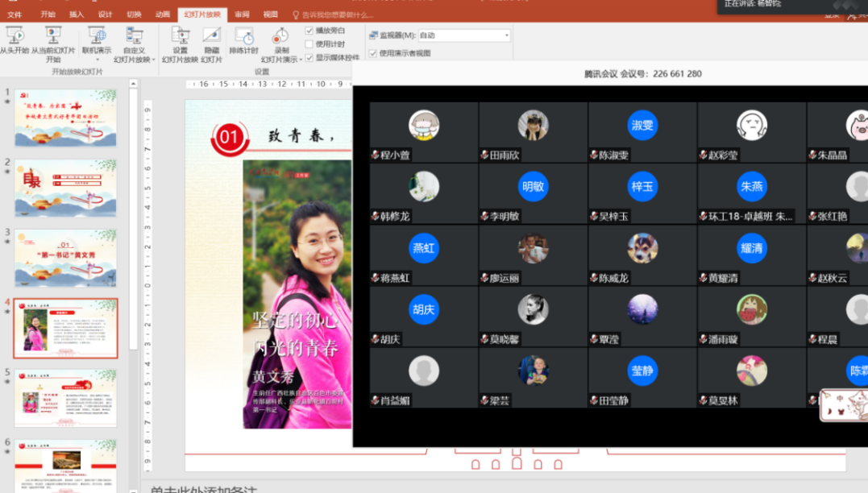Click the 隐藏幻灯片 icon
This screenshot has width=868, height=493.
click(x=211, y=35)
